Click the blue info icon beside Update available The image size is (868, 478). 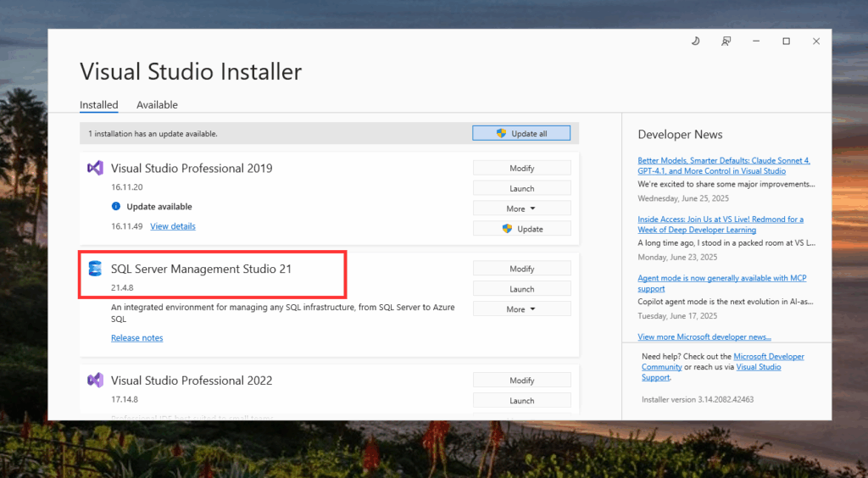pyautogui.click(x=115, y=206)
